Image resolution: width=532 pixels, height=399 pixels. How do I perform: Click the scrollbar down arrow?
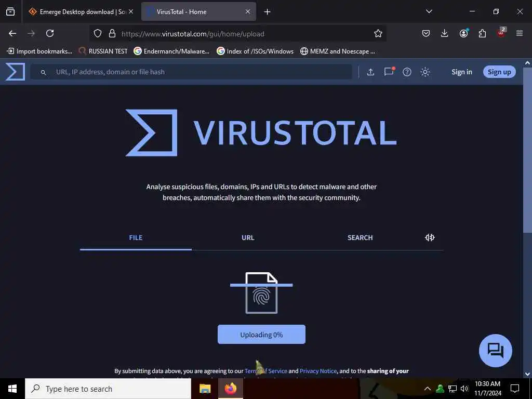click(527, 374)
